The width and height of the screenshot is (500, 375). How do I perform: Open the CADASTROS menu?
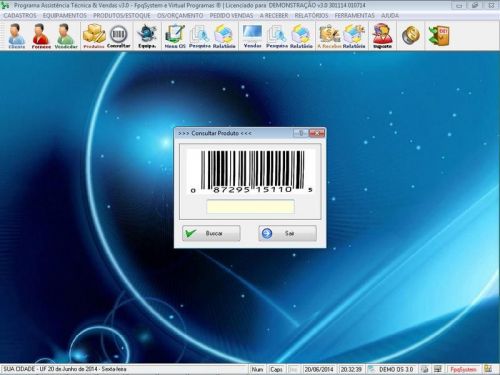(x=20, y=16)
